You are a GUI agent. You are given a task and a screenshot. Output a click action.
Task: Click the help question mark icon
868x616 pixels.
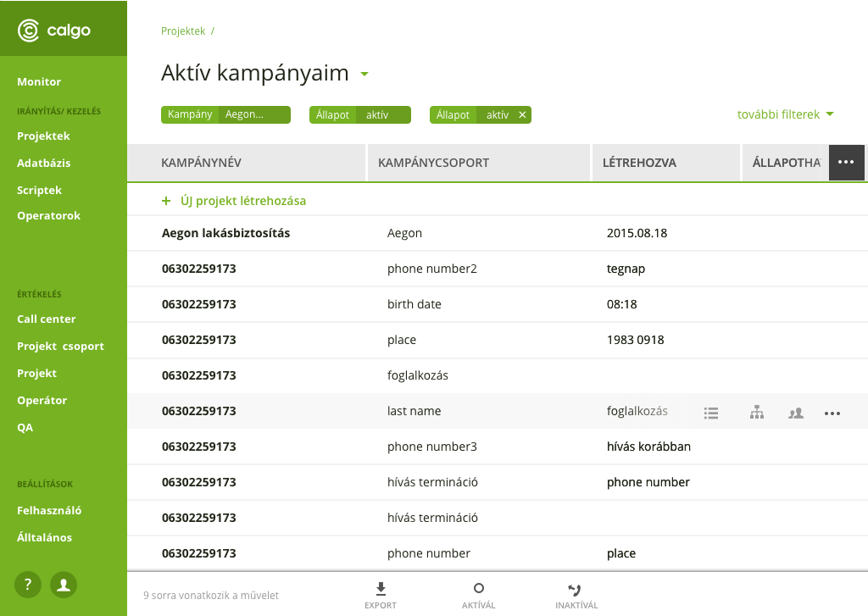tap(28, 584)
